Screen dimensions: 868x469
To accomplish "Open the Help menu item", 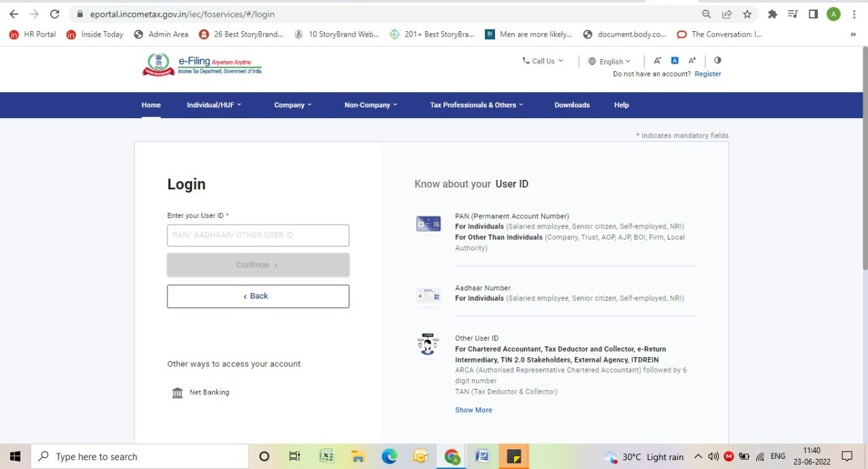I will coord(621,105).
